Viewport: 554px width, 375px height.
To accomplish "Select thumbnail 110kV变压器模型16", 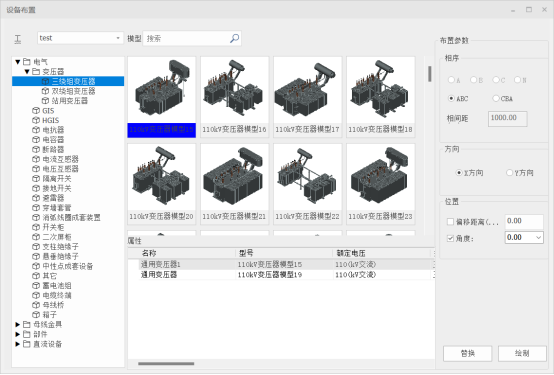I will [x=235, y=97].
